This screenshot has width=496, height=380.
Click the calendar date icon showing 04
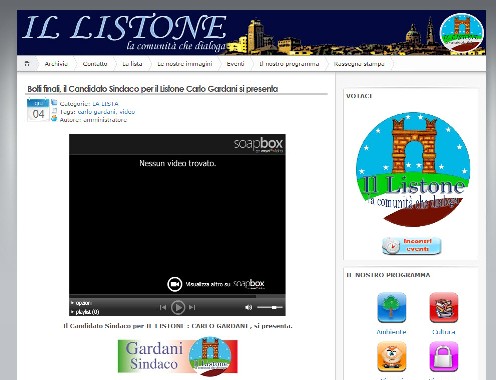(x=38, y=110)
